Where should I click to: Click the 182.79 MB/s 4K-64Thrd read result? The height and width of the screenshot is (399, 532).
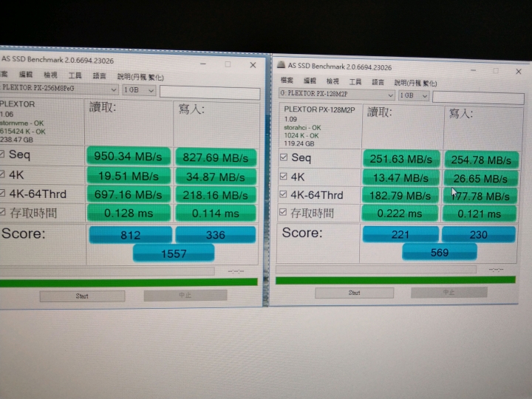click(400, 196)
